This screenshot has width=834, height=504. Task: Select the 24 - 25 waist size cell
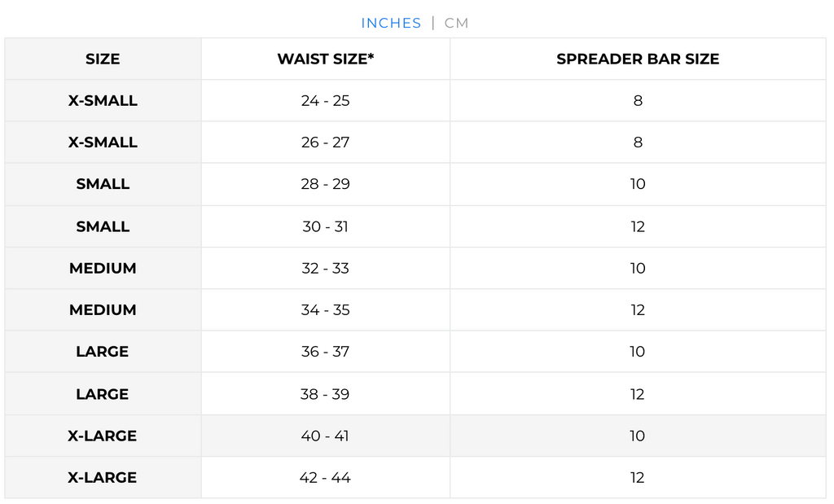(x=325, y=101)
